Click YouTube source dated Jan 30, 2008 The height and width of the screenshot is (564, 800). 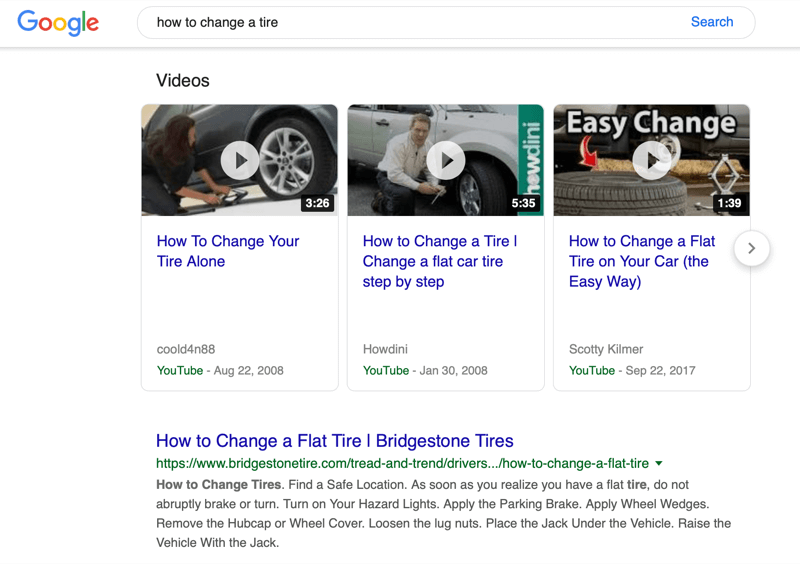(386, 371)
